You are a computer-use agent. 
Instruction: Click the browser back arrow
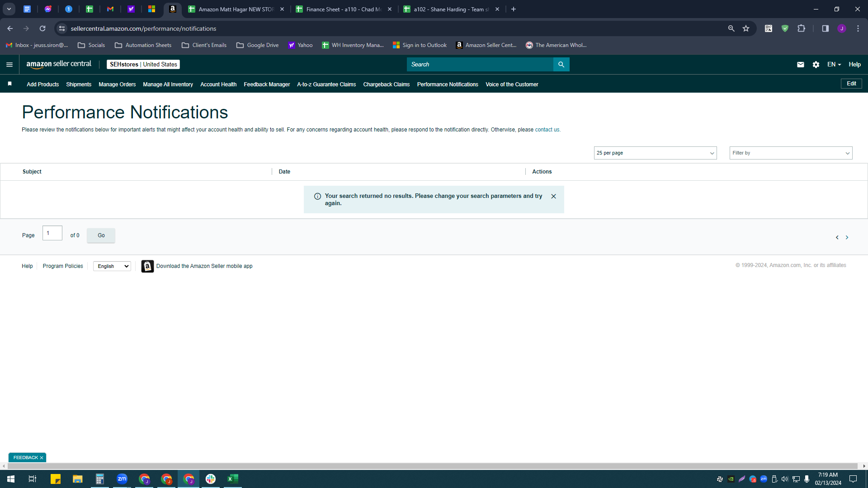tap(10, 28)
